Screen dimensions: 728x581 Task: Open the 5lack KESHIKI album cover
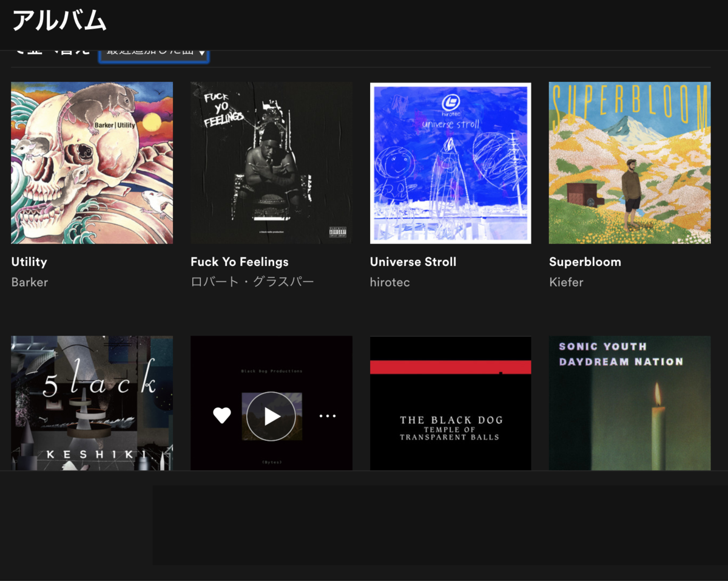[x=92, y=403]
